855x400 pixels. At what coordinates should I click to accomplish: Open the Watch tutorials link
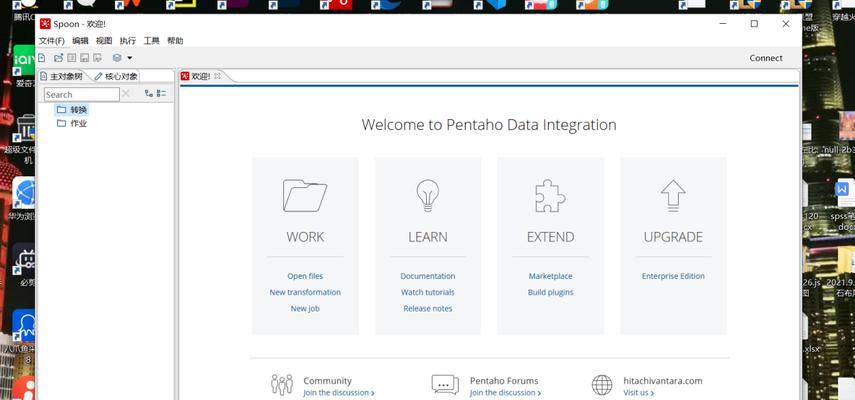tap(428, 292)
